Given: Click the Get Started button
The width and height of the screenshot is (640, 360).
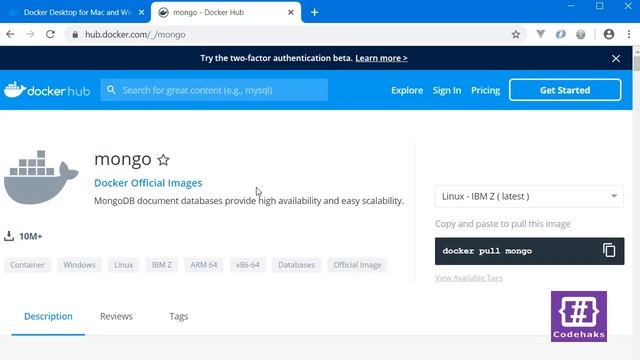Looking at the screenshot, I should click(x=565, y=90).
